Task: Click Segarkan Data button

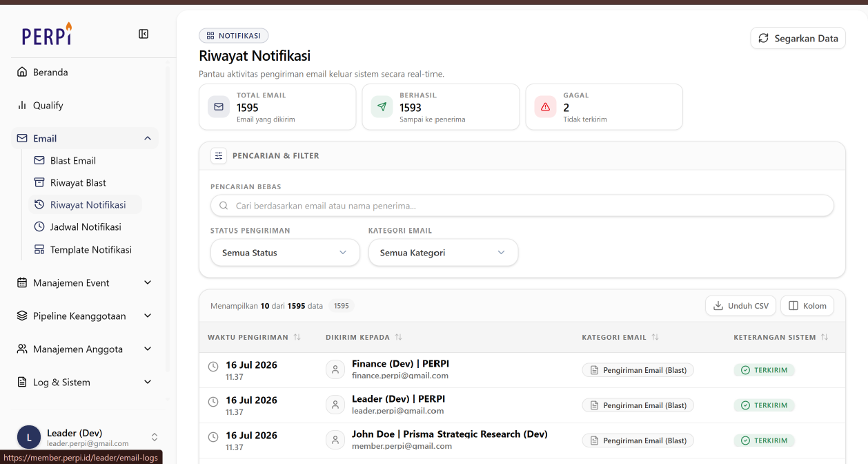Action: pyautogui.click(x=798, y=38)
